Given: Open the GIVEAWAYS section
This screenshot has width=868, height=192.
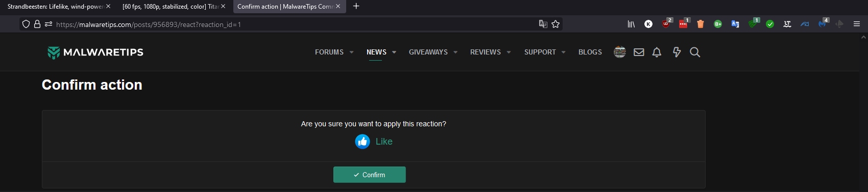Looking at the screenshot, I should pyautogui.click(x=428, y=52).
